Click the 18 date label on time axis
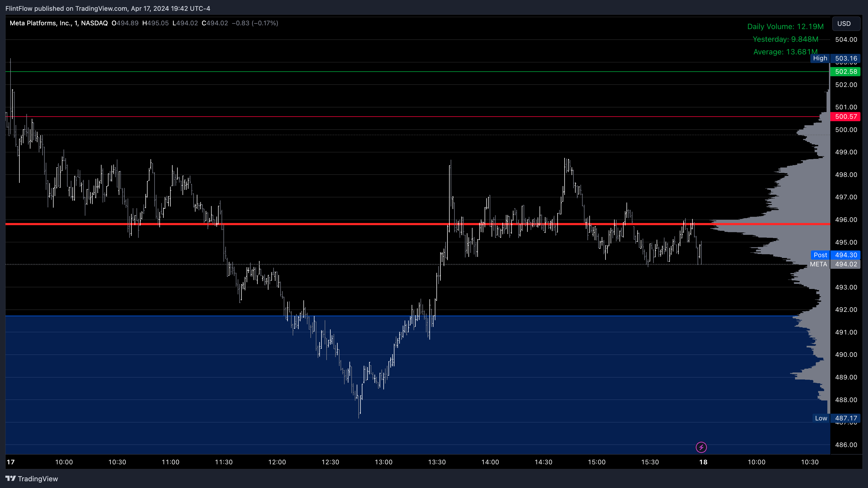 [703, 462]
